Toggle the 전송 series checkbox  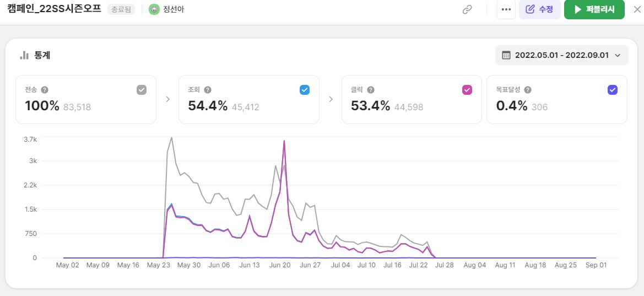(x=142, y=90)
